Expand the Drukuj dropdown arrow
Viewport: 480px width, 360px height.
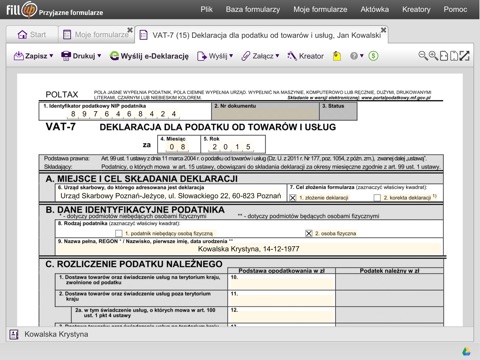99,56
